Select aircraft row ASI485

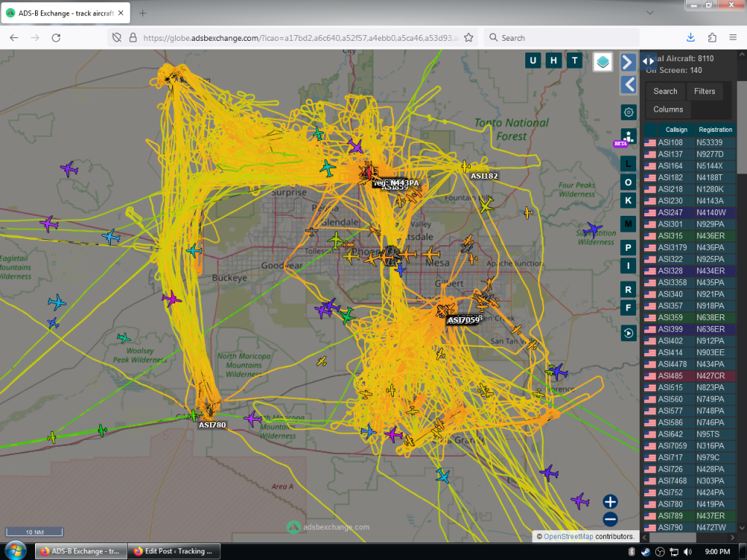(689, 376)
